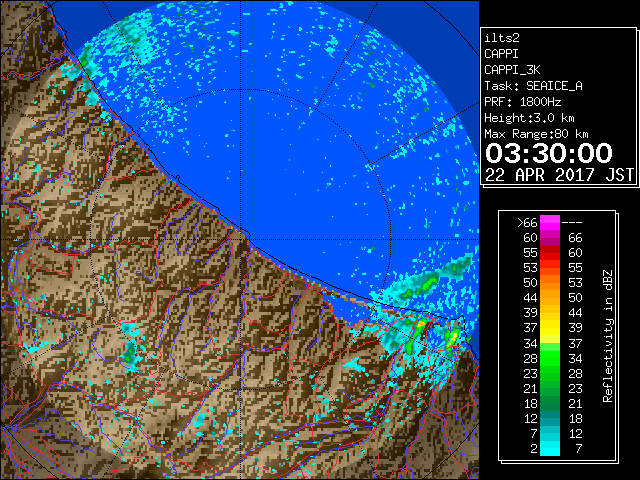Click the 'PRF: 1800Hz' line
The width and height of the screenshot is (640, 480).
point(523,102)
